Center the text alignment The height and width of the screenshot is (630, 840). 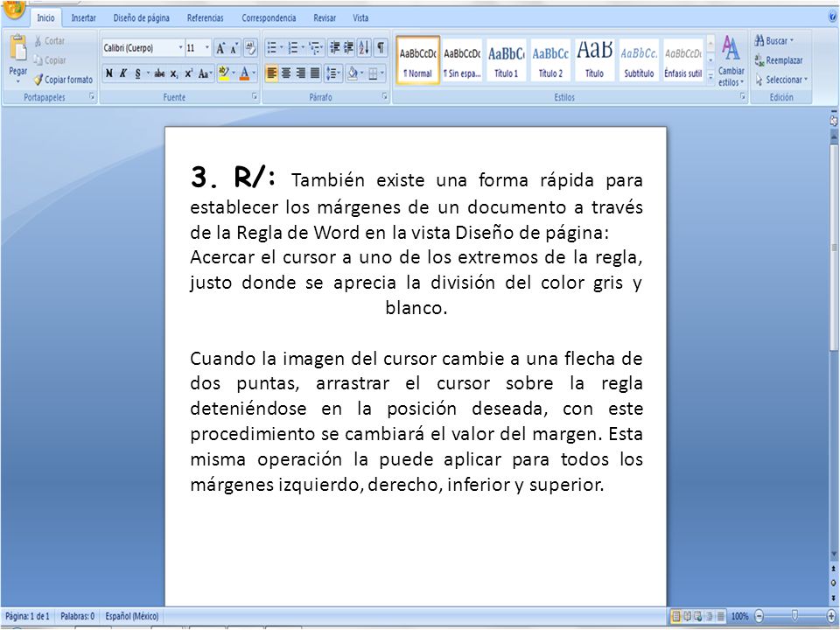coord(286,73)
